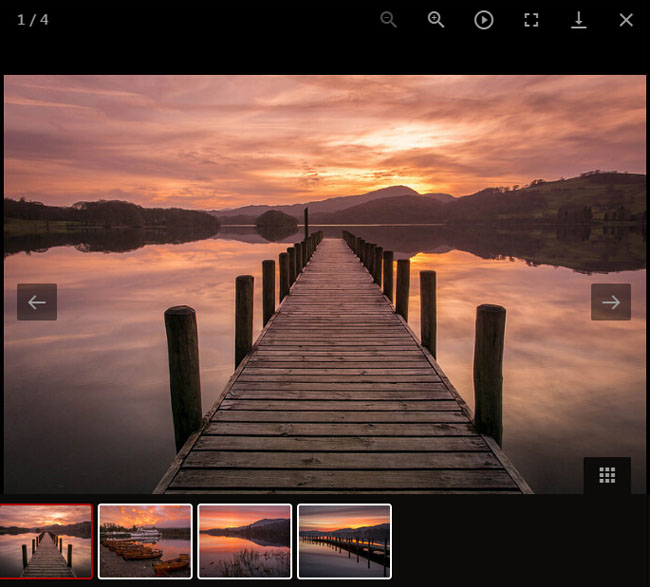The width and height of the screenshot is (650, 587).
Task: Start the slideshow with the play icon
Action: click(484, 20)
